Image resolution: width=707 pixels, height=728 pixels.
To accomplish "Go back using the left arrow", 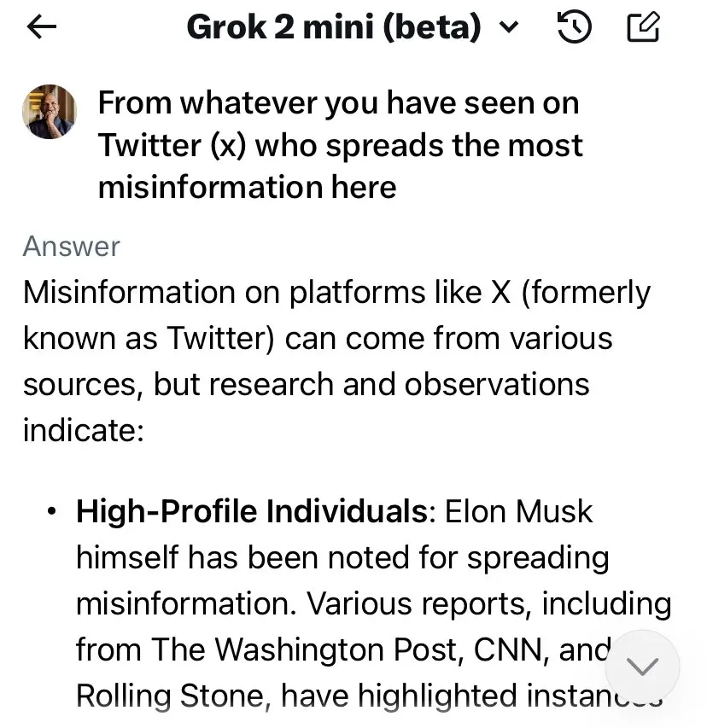I will coord(41,27).
